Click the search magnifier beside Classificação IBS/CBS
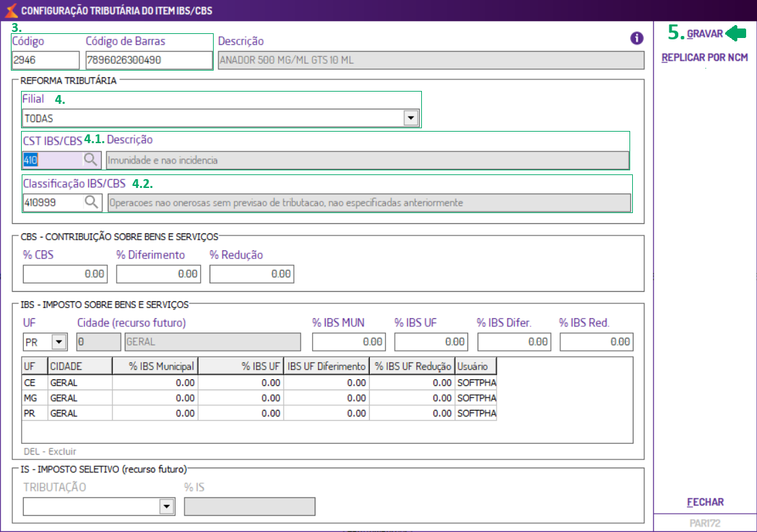The image size is (757, 532). pos(91,202)
